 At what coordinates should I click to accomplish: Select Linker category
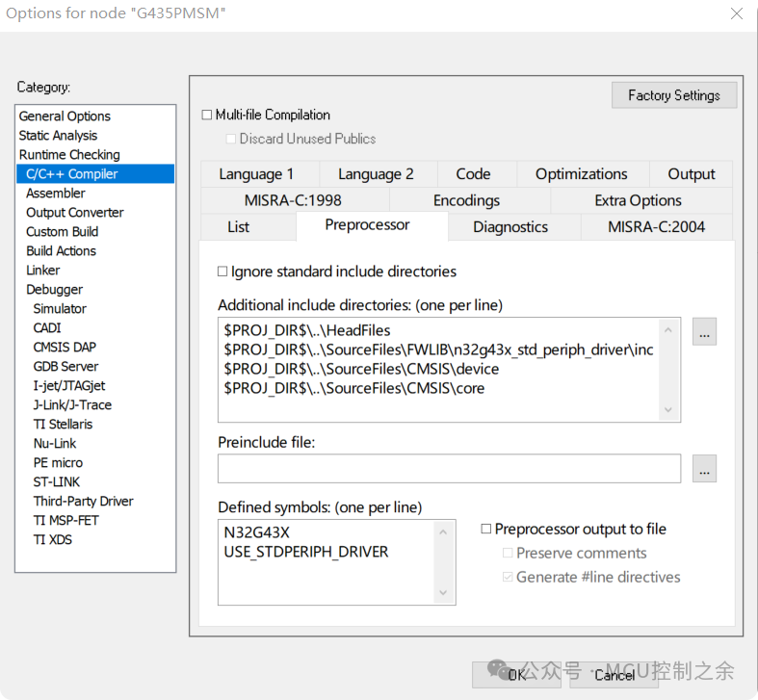[x=95, y=271]
